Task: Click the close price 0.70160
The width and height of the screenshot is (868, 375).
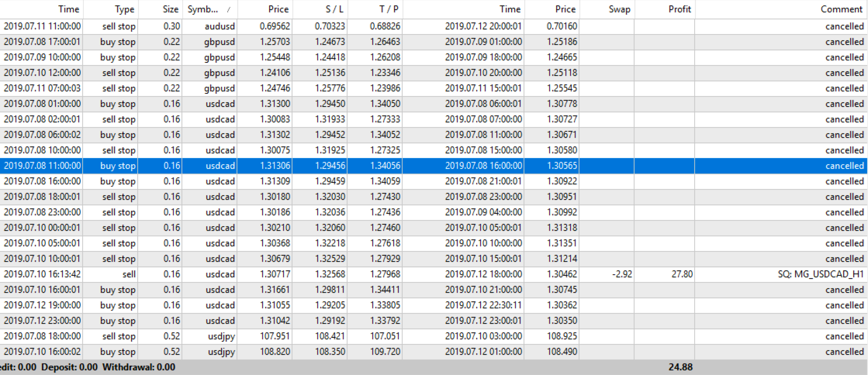Action: pos(562,26)
